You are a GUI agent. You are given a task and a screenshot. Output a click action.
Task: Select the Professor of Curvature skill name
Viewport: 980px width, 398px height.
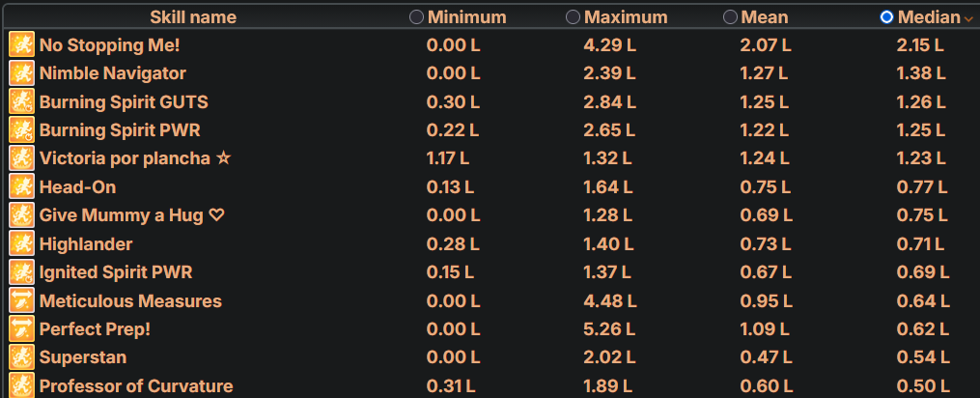pyautogui.click(x=136, y=386)
